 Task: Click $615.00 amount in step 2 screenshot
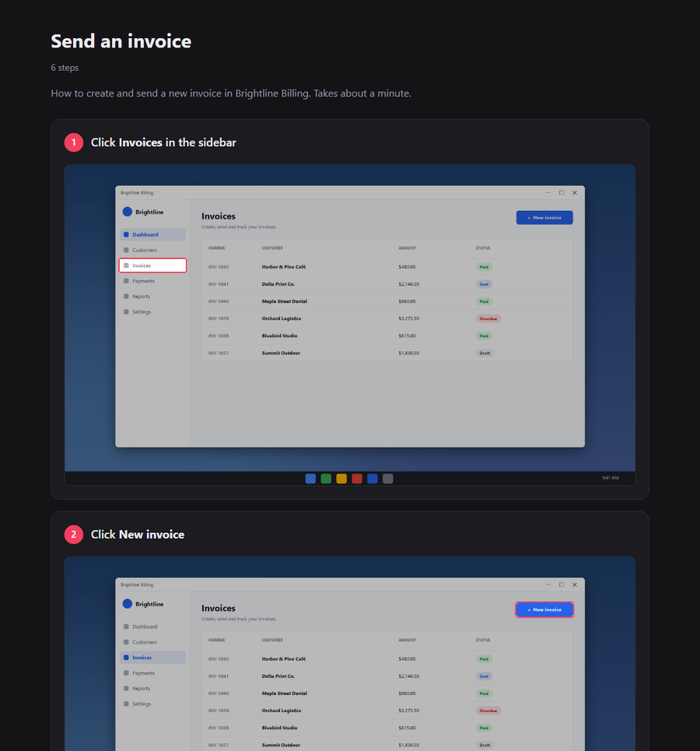[x=407, y=728]
